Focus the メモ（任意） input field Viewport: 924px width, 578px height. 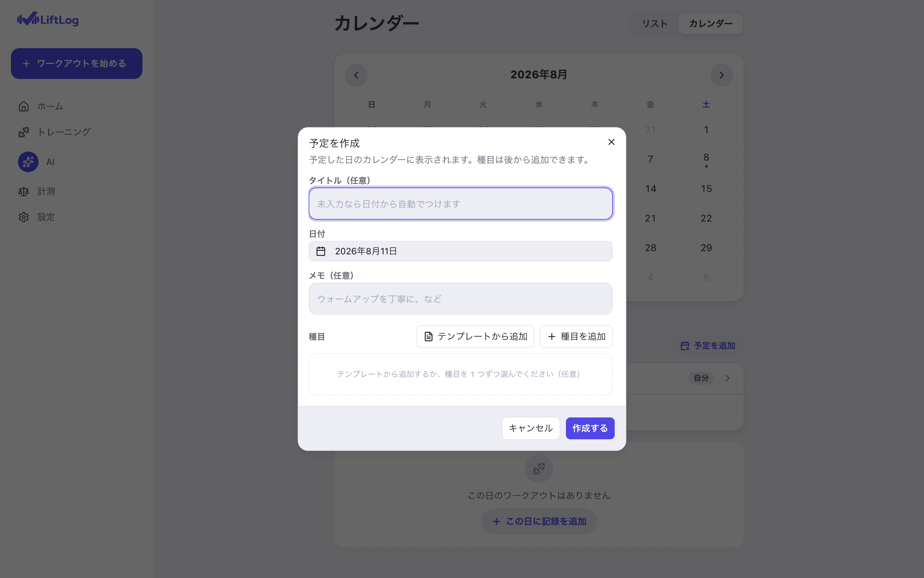point(460,299)
